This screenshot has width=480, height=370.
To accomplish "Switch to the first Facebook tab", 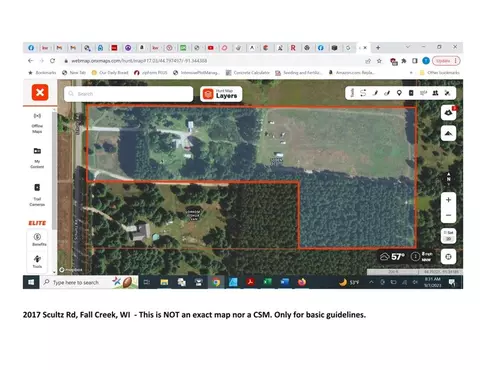I will 31,48.
